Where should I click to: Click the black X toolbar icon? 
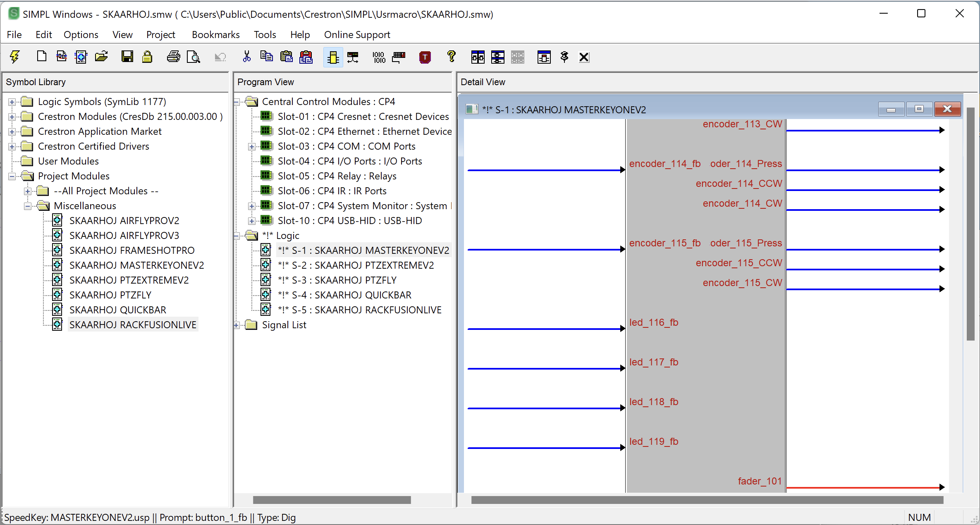[x=584, y=57]
